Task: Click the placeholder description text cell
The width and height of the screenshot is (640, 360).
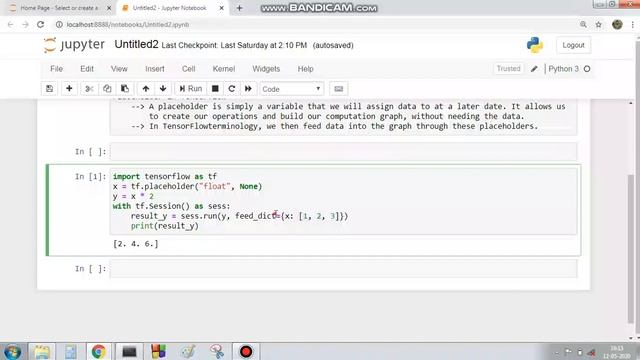Action: 343,116
